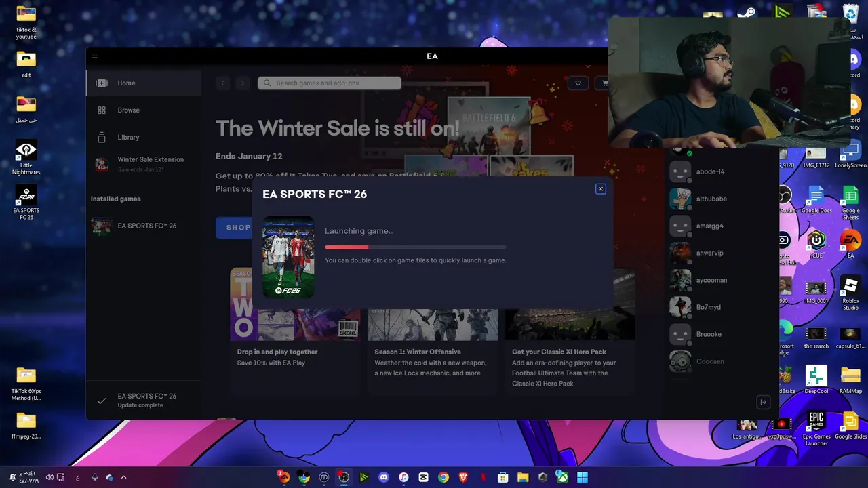
Task: Open IMG_0001 video file on desktop
Action: click(816, 293)
